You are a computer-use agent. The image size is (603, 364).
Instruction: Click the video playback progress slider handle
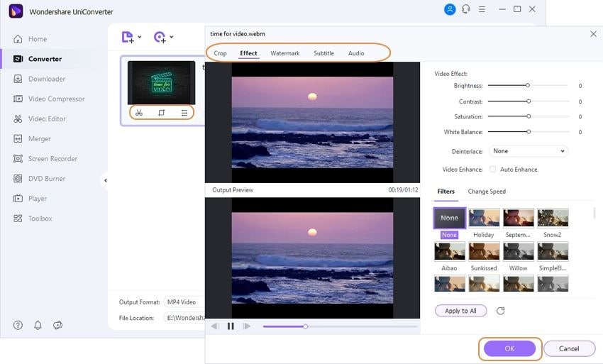coord(305,326)
